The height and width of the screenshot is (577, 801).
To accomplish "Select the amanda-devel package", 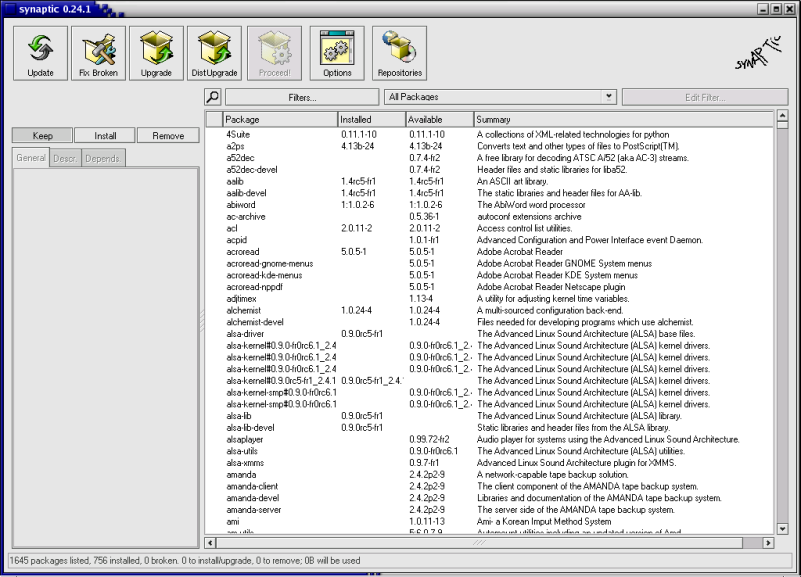I will 489,498.
